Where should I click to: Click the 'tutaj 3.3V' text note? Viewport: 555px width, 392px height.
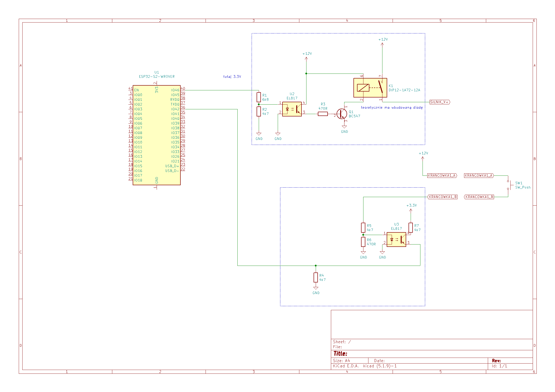[232, 77]
